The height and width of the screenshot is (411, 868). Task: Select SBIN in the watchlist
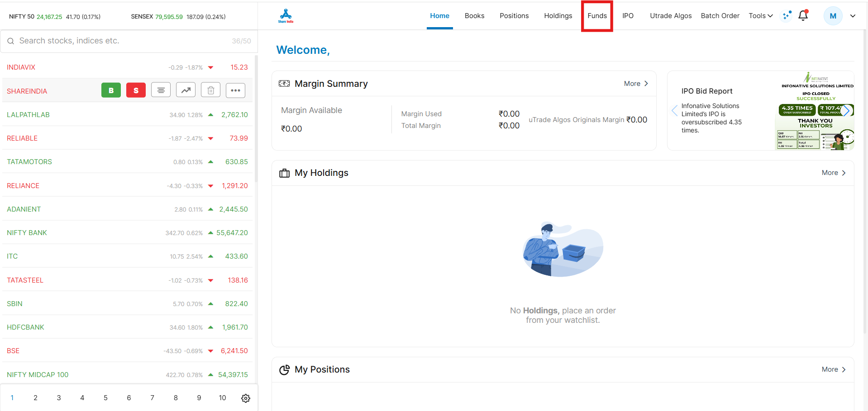[127, 303]
